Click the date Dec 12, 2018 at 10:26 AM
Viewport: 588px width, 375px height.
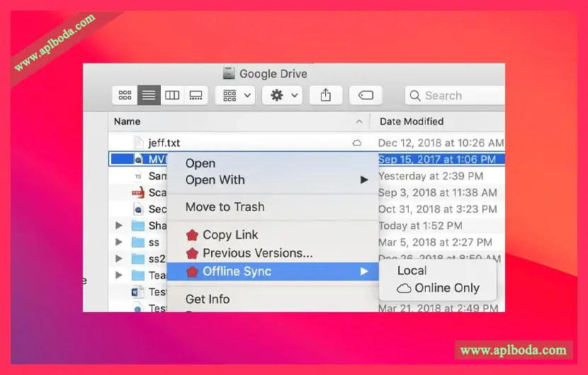coord(441,143)
